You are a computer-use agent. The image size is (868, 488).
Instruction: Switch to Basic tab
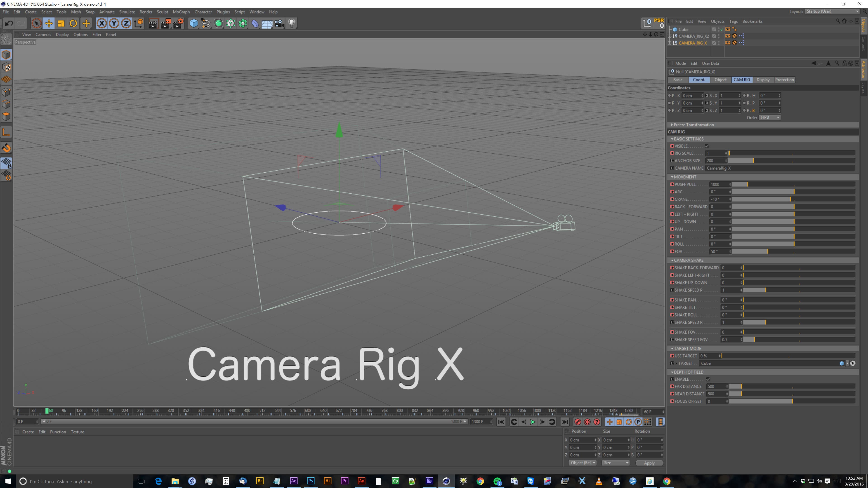[x=678, y=80]
